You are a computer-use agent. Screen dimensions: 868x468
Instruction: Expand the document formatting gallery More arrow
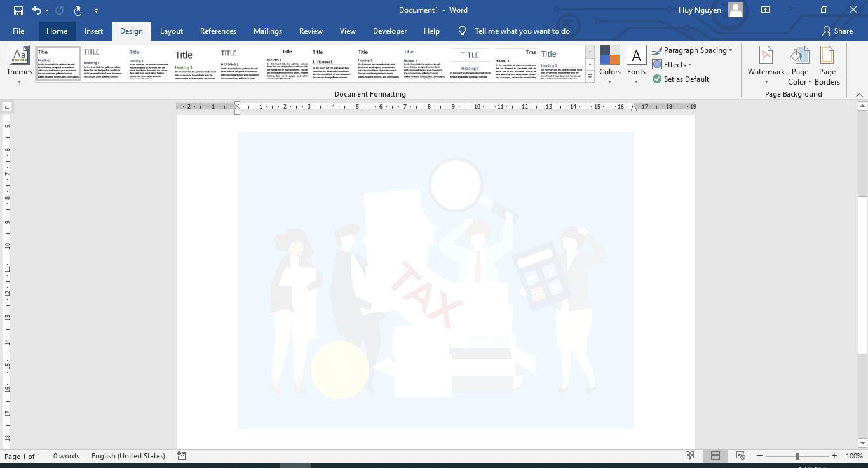[590, 77]
